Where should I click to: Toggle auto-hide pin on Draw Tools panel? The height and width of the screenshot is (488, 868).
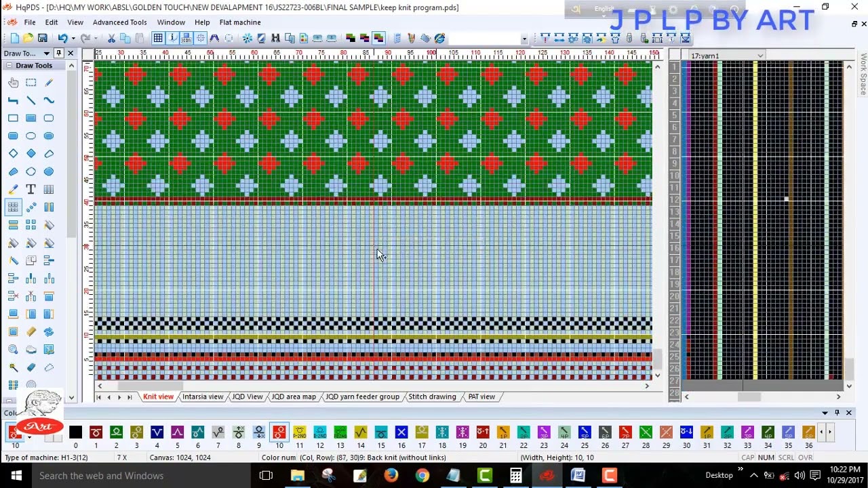[59, 53]
